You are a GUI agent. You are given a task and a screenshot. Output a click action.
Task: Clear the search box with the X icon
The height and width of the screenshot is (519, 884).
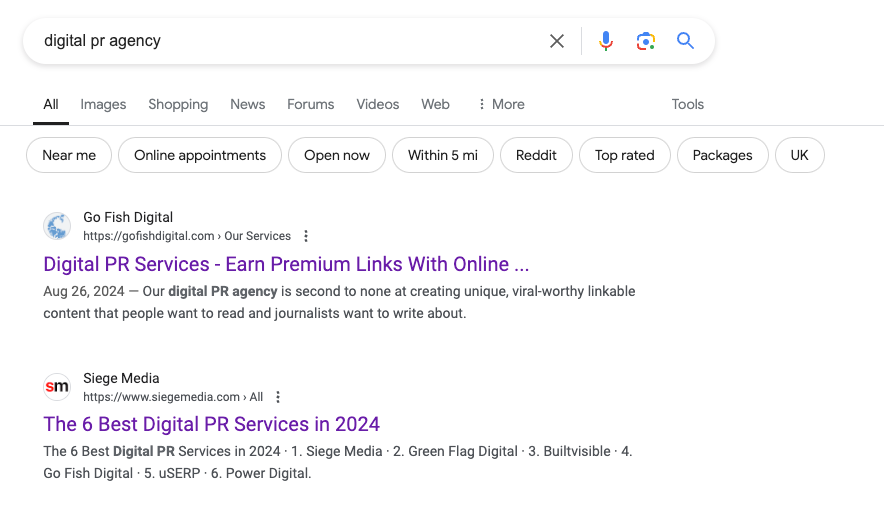[x=556, y=41]
